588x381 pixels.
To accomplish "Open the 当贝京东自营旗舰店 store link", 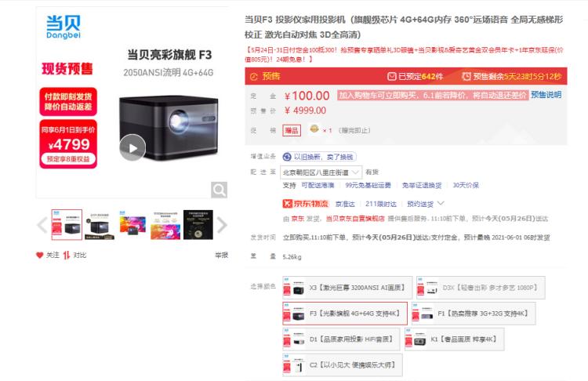I will pyautogui.click(x=354, y=219).
